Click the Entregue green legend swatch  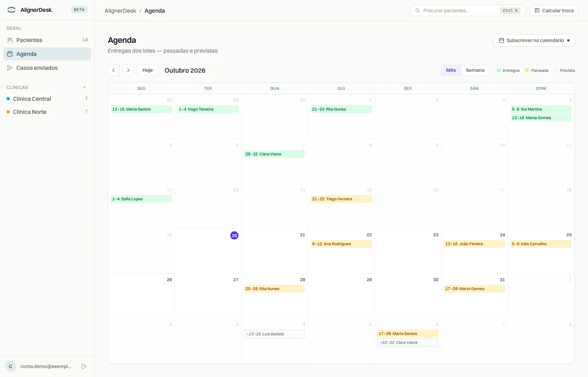tap(499, 70)
